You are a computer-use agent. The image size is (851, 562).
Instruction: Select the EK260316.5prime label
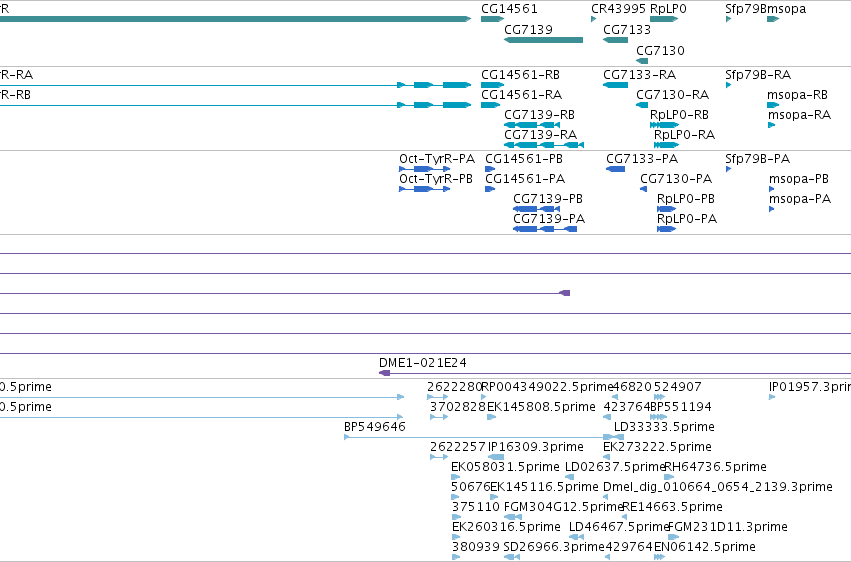pos(506,527)
